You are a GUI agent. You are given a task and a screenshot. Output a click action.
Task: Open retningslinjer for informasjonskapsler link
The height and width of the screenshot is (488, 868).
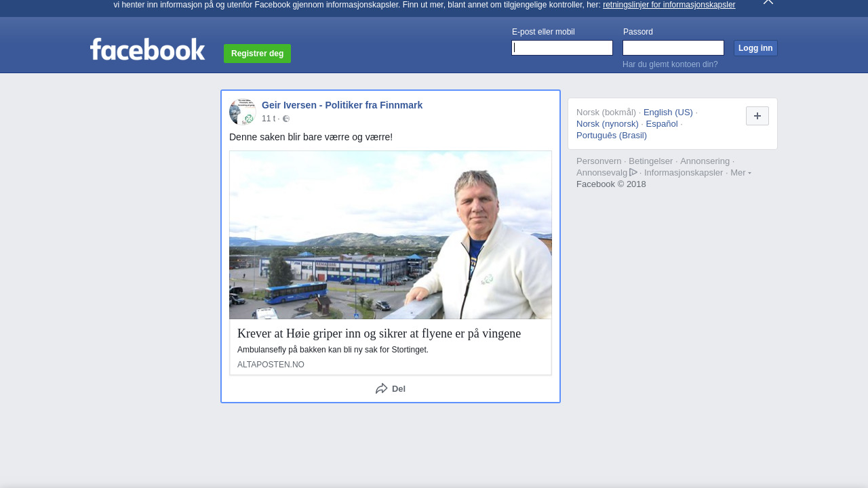[x=669, y=5]
